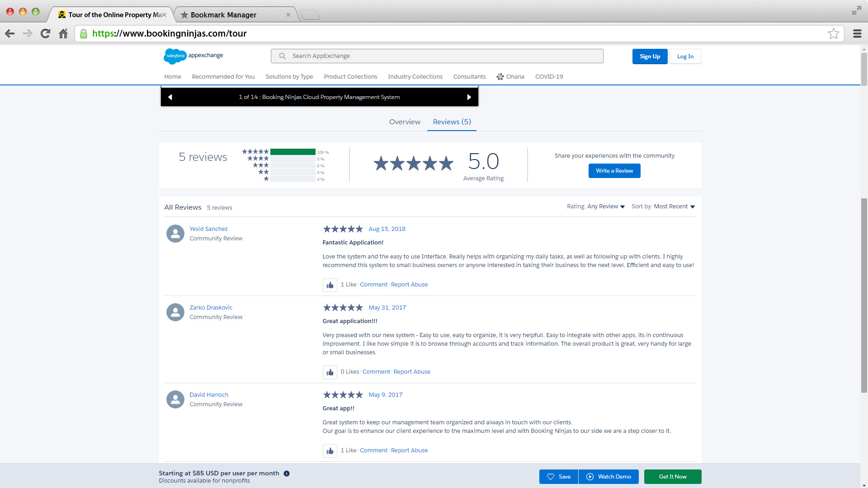Toggle fullscreen with the expand arrows icon
Image resolution: width=868 pixels, height=488 pixels.
tap(856, 10)
